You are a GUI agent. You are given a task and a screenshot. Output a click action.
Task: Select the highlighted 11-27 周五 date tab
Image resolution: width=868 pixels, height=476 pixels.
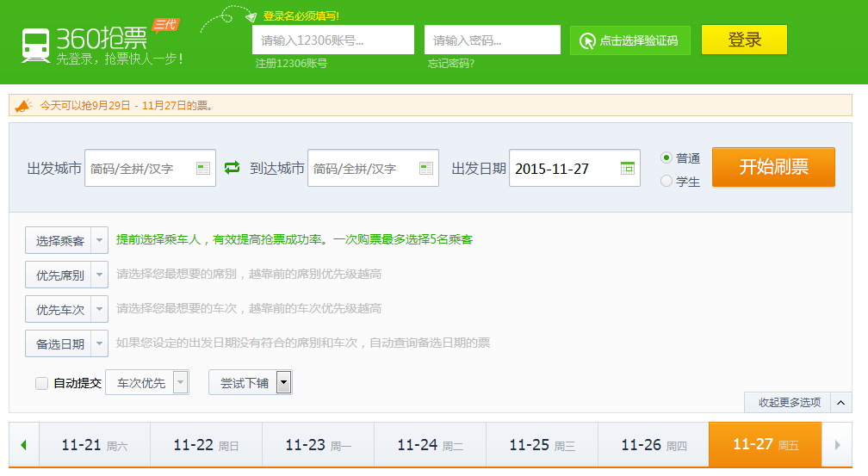[x=766, y=445]
